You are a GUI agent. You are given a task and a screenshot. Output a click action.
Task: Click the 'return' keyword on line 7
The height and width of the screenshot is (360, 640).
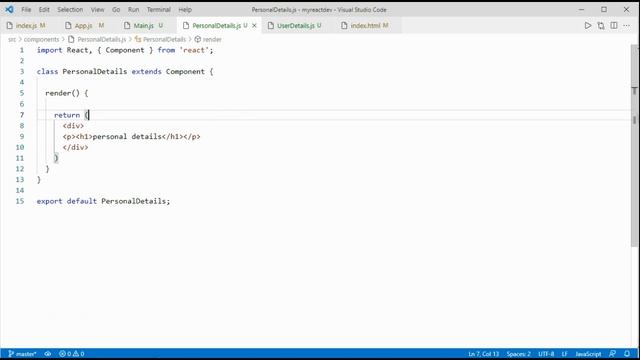[67, 115]
